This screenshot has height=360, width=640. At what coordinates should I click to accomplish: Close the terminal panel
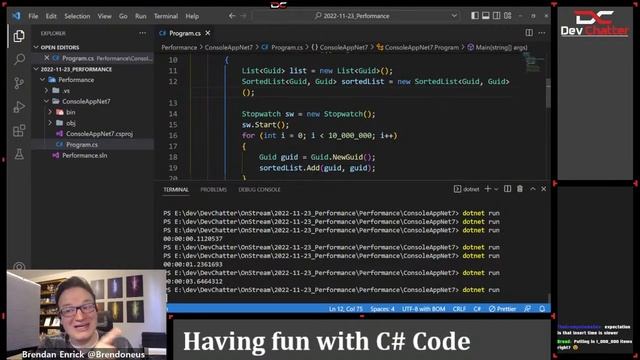coord(544,189)
